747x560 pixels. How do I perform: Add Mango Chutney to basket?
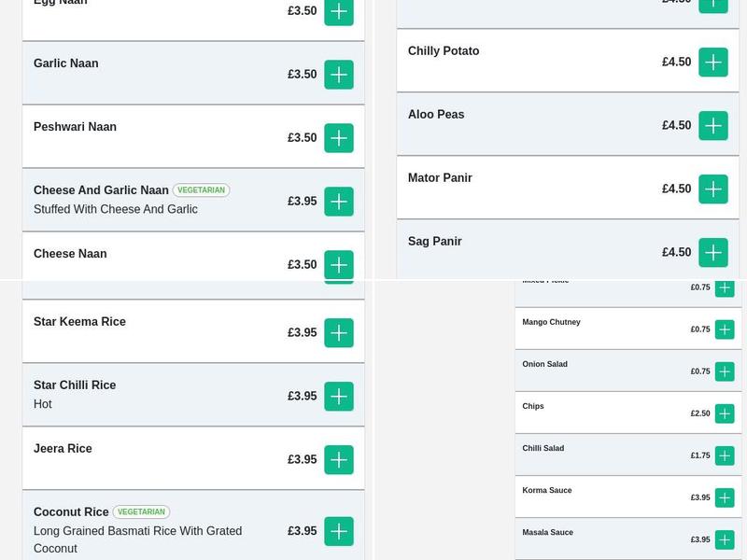(725, 329)
